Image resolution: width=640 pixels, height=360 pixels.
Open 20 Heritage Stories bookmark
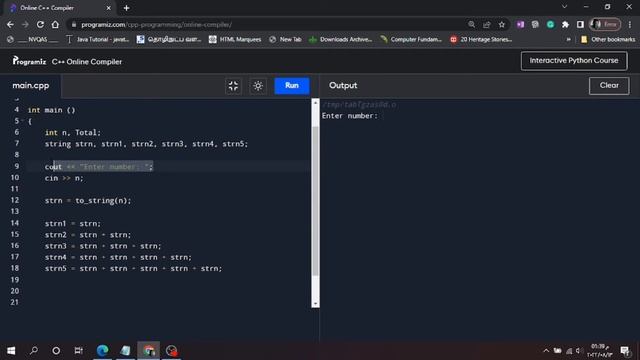(481, 39)
